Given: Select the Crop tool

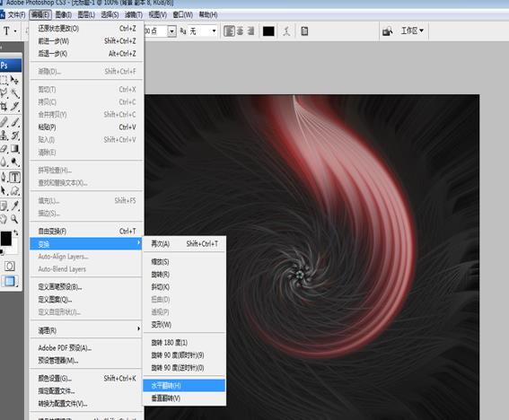Looking at the screenshot, I should coord(4,107).
